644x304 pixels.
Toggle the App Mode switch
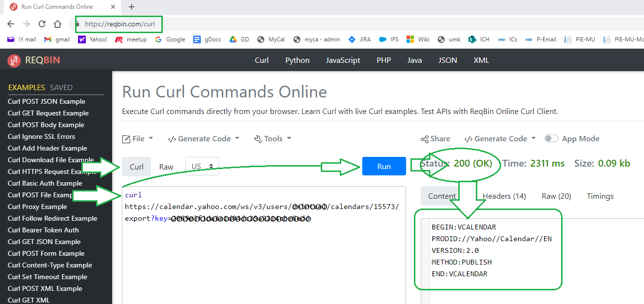(551, 139)
